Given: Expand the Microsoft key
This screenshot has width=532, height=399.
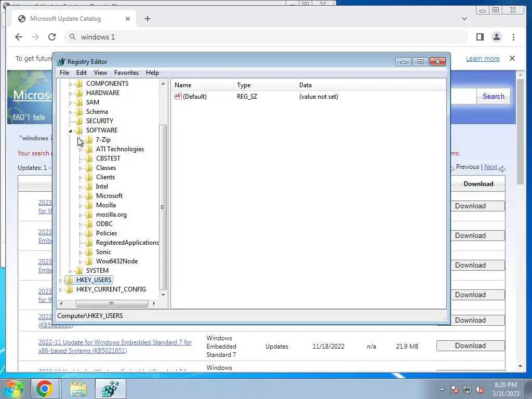Looking at the screenshot, I should point(80,196).
